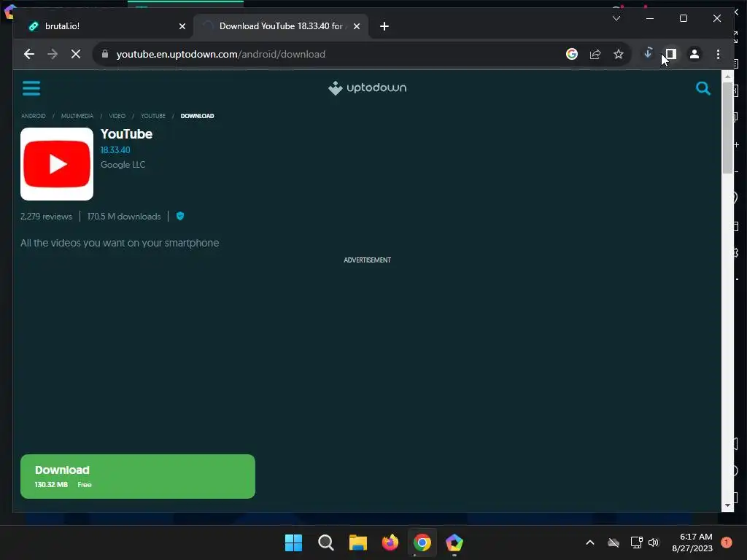Go forward in browser history
This screenshot has height=560, width=747.
[x=53, y=54]
